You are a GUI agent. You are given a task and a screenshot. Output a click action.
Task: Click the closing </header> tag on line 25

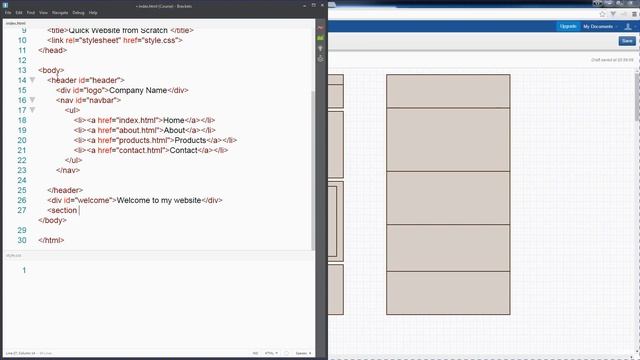coord(65,190)
